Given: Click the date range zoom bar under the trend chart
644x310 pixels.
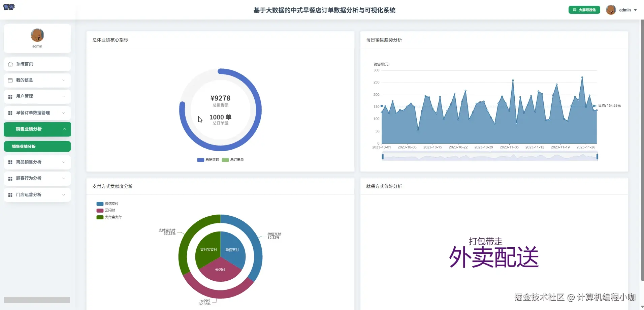Looking at the screenshot, I should [490, 157].
